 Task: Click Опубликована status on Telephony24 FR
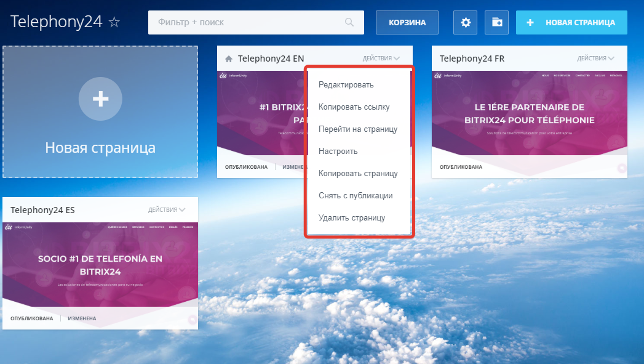[461, 167]
